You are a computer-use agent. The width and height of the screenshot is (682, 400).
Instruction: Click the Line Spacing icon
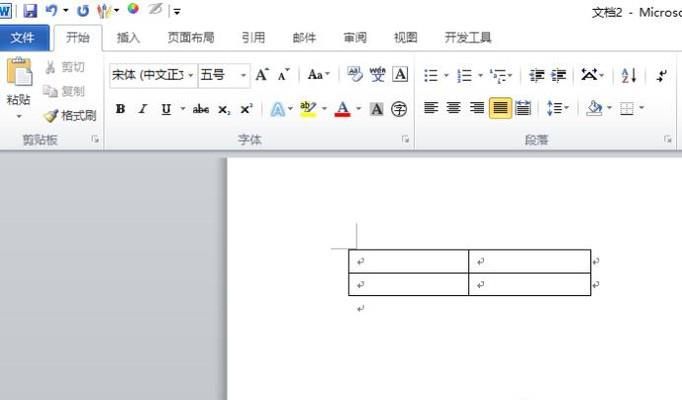pos(555,108)
